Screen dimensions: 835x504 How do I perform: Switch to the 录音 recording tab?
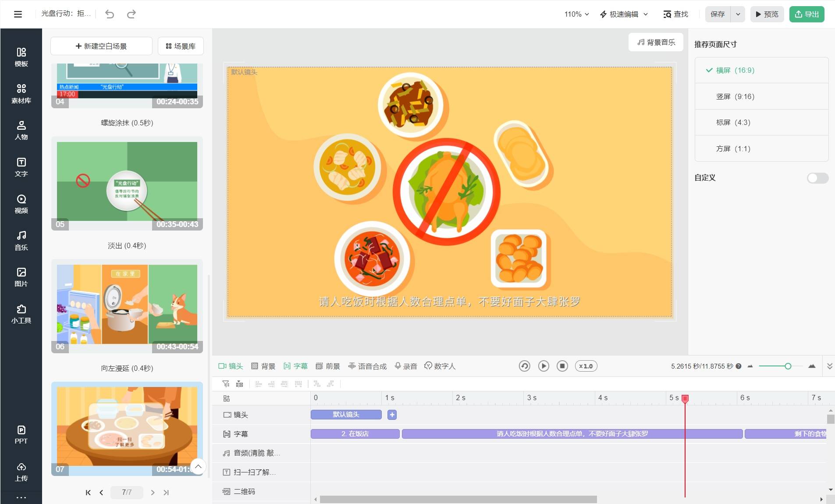tap(406, 366)
